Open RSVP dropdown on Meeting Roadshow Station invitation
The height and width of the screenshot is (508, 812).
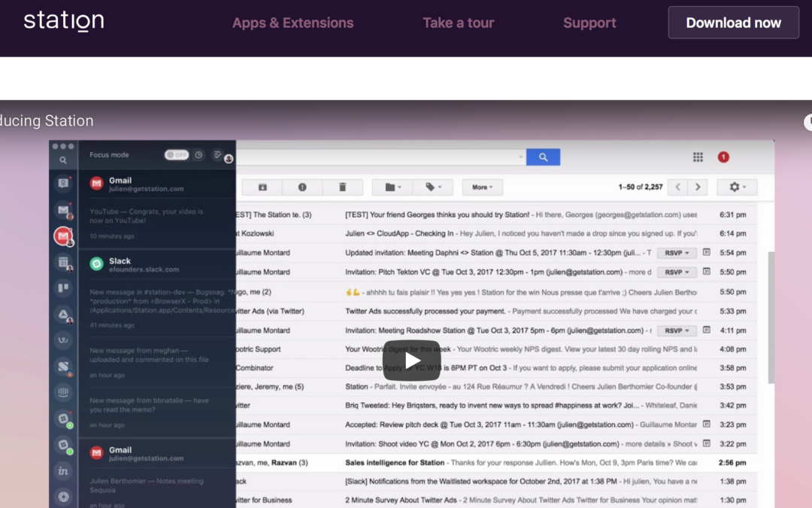(x=677, y=330)
